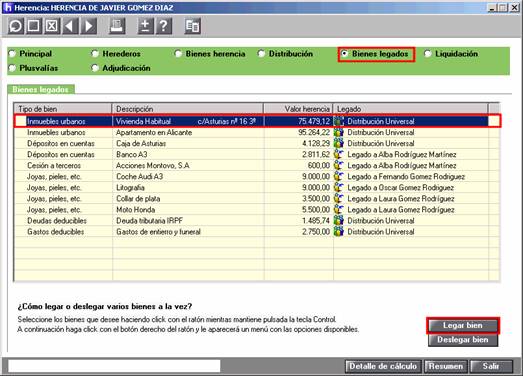Image resolution: width=523 pixels, height=376 pixels.
Task: Select the Collar de plata cell
Action: (188, 199)
